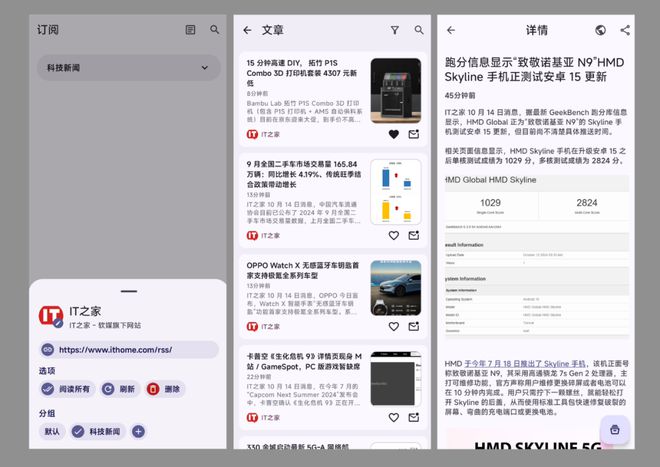Tap IT之家 source icon on OPPO Watch card
Screen dimensions: 660x467
click(x=252, y=326)
